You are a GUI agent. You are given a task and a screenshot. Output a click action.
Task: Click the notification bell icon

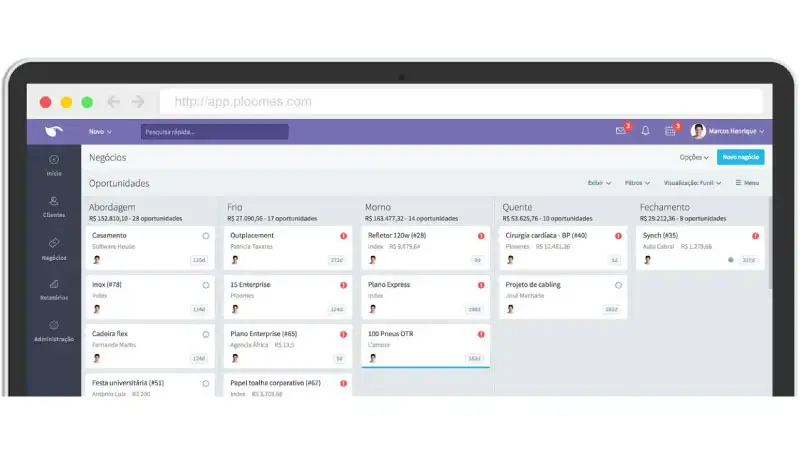tap(645, 131)
